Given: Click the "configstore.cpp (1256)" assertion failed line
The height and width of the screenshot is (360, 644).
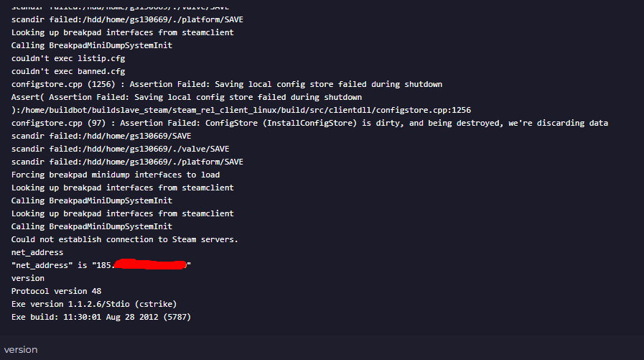Looking at the screenshot, I should [x=227, y=84].
